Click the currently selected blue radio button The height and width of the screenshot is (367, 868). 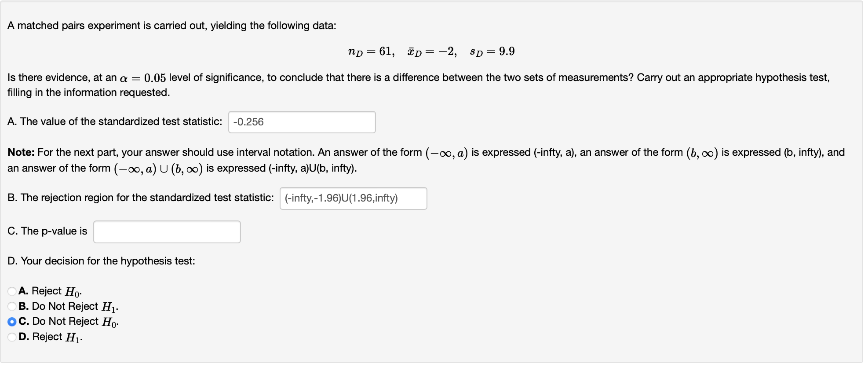point(11,321)
